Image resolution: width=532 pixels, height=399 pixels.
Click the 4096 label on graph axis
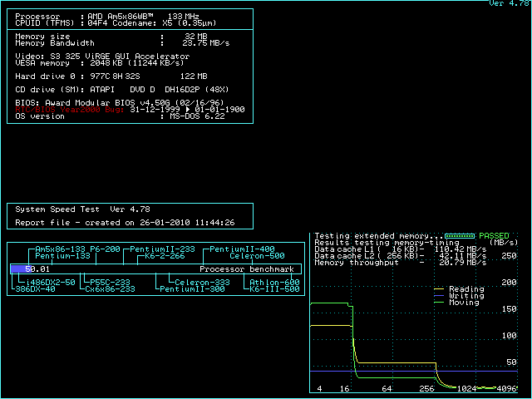click(x=506, y=389)
